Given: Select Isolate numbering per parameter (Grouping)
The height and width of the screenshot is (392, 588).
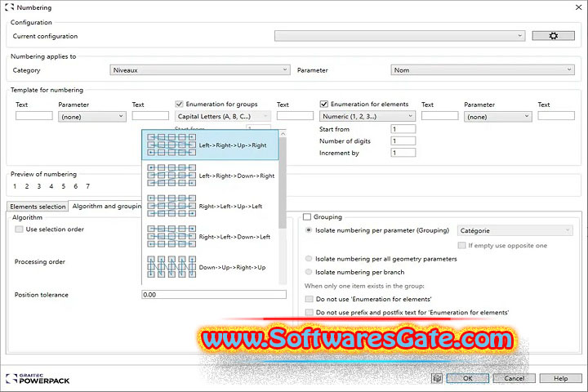Looking at the screenshot, I should tap(309, 230).
